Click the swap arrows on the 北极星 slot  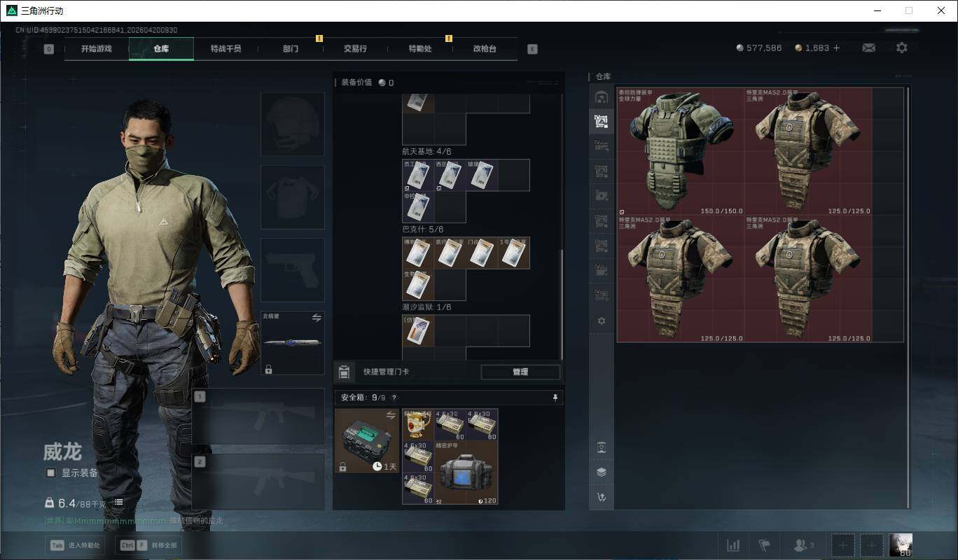point(317,318)
